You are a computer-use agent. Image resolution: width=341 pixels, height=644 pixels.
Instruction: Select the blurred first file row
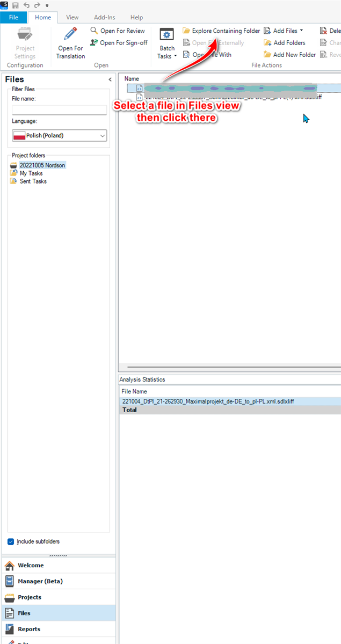234,88
